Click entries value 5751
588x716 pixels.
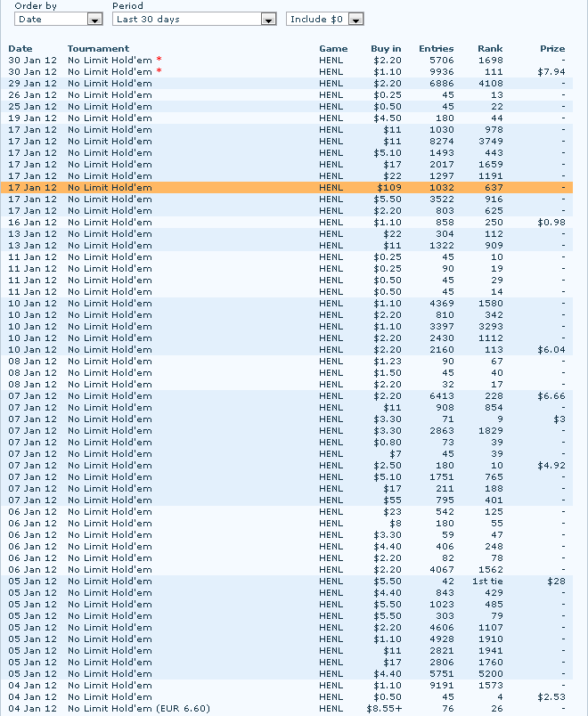pos(441,673)
